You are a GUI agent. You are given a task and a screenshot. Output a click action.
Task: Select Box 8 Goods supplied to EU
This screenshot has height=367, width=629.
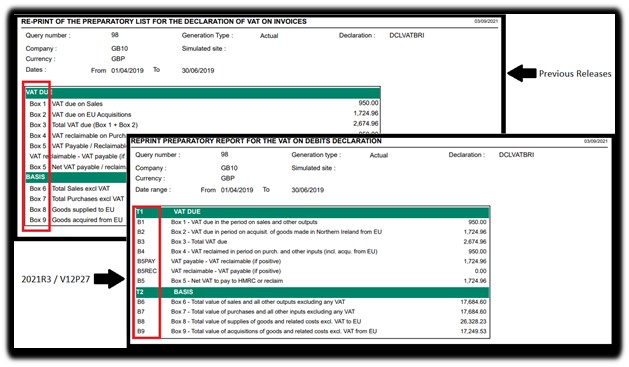pos(72,209)
